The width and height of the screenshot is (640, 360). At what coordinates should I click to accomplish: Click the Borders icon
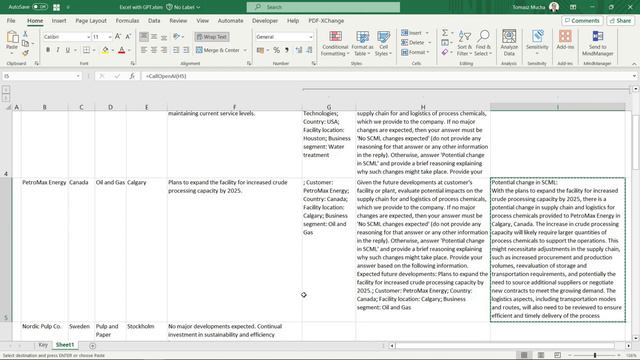pyautogui.click(x=86, y=50)
